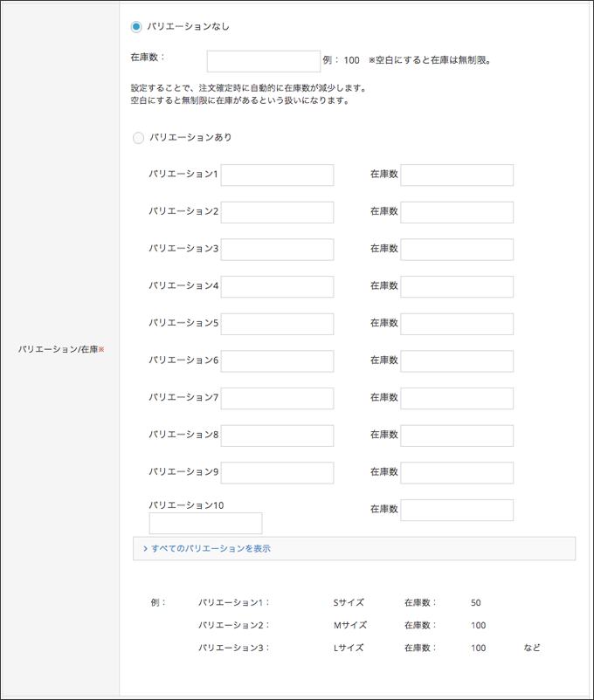Focus the 在庫数 field for バリエーション6
Screen dimensions: 594x700
457,361
